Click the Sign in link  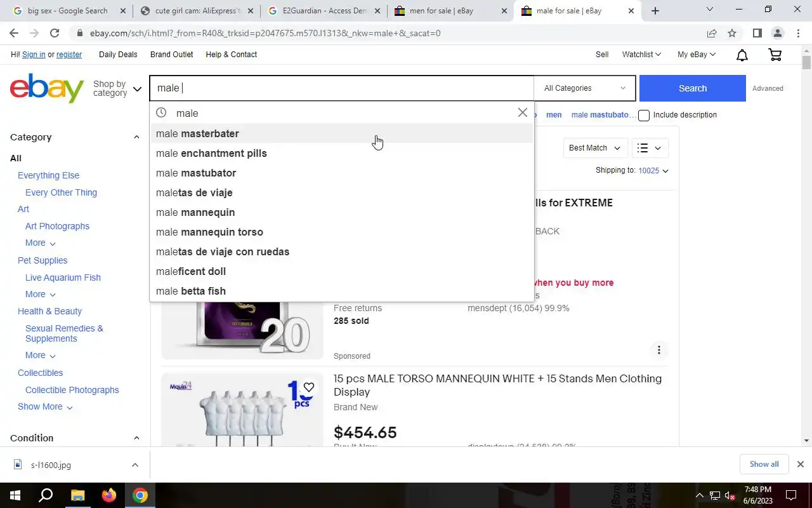coord(34,55)
